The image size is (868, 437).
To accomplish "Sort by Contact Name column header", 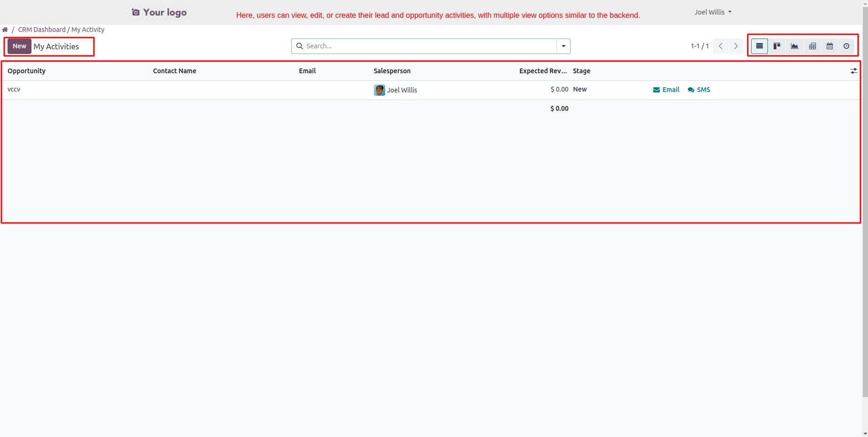I will (175, 71).
